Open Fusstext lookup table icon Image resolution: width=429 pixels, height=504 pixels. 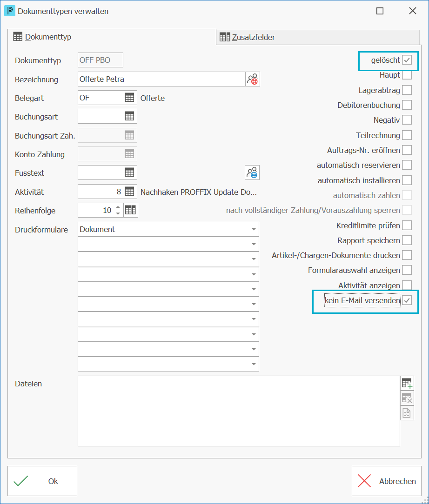[129, 172]
